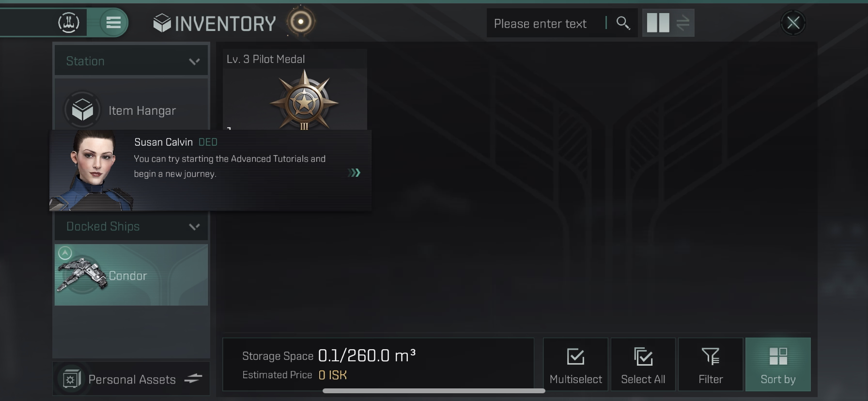The width and height of the screenshot is (868, 401).
Task: Toggle the Personal Assets switch arrows
Action: pyautogui.click(x=193, y=379)
